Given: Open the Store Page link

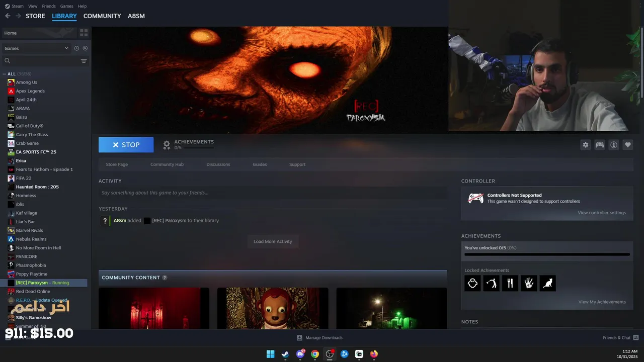Looking at the screenshot, I should point(117,164).
